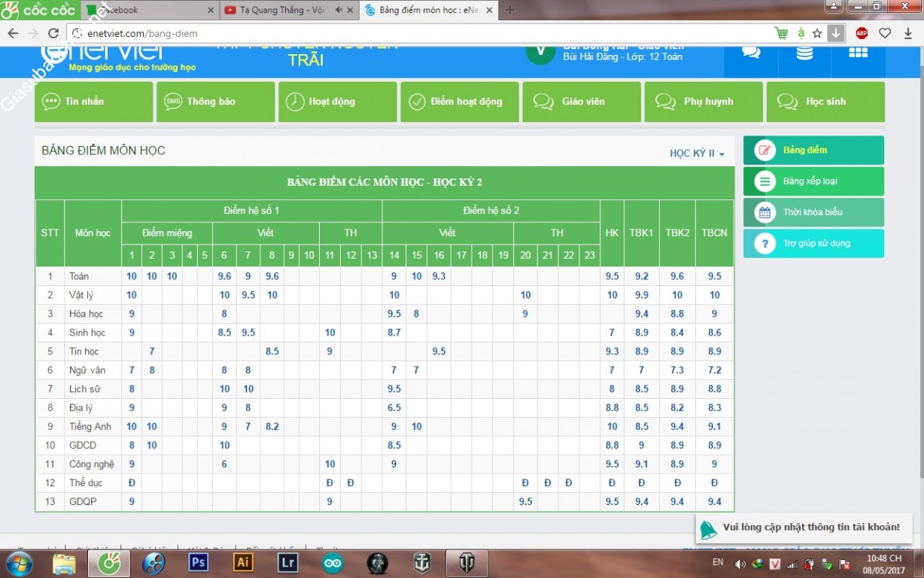
Task: Open Bảng xếp loại in the sidebar
Action: tap(813, 181)
